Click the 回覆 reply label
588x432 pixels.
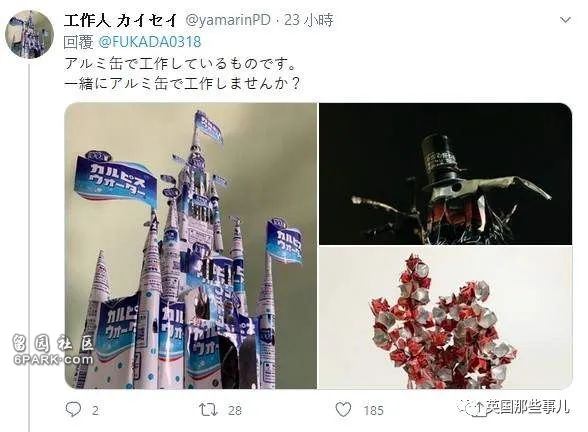coord(78,42)
